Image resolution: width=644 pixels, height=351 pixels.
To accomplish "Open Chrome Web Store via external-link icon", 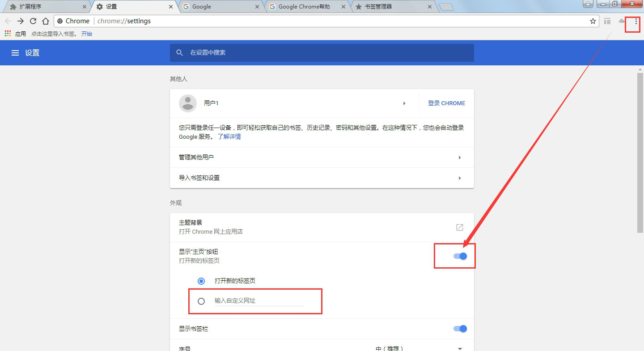I will [460, 227].
